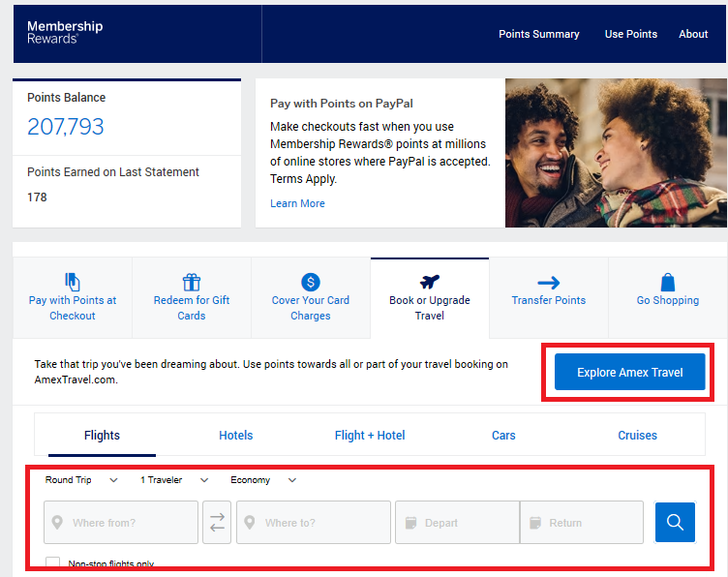Click the shopping bag icon
Screen dimensions: 728x577
point(668,282)
